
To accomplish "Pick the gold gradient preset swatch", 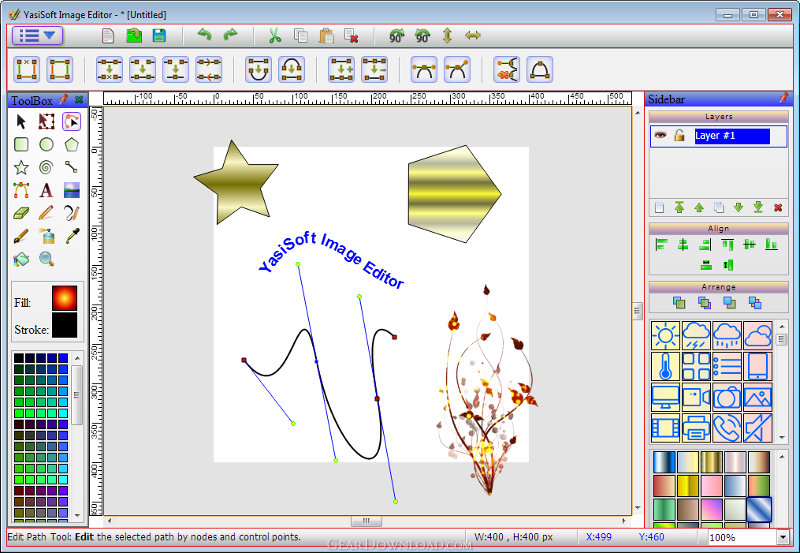I will [711, 462].
